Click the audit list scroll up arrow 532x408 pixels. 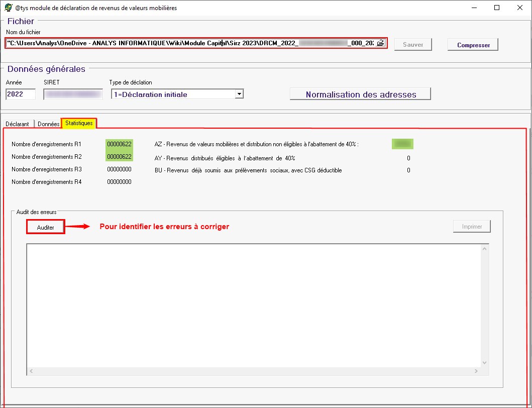point(484,249)
